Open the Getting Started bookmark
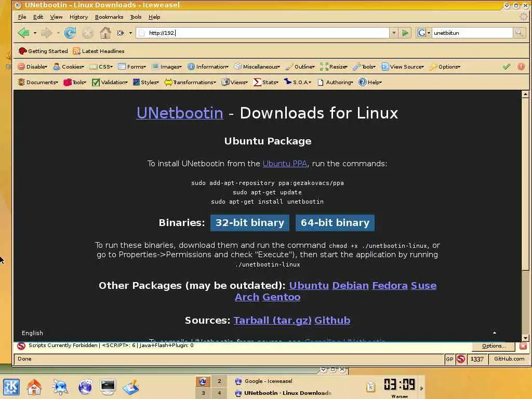The image size is (532, 399). pyautogui.click(x=43, y=51)
